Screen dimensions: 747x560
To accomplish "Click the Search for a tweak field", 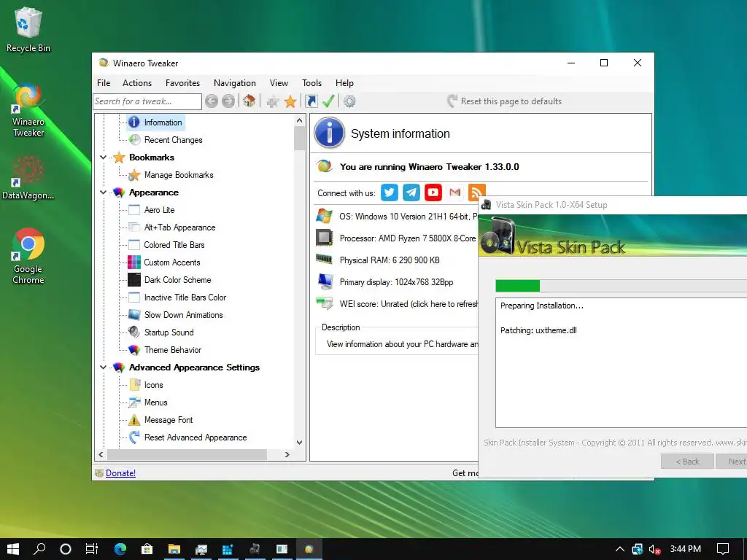I will click(x=147, y=101).
